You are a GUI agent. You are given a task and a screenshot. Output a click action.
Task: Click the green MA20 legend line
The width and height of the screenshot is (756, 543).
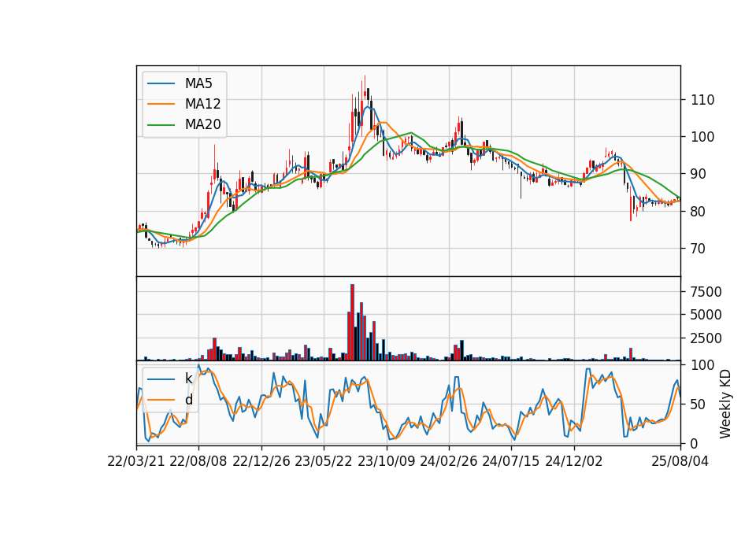161,124
